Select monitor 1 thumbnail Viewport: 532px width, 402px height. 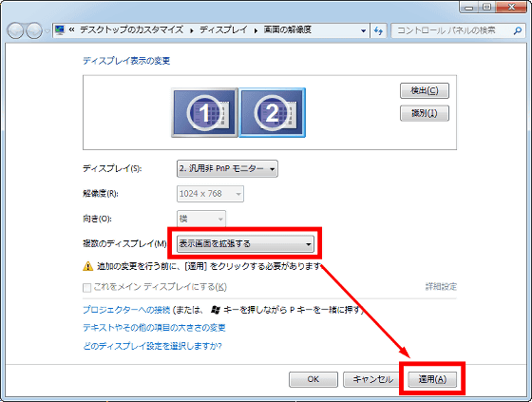204,113
